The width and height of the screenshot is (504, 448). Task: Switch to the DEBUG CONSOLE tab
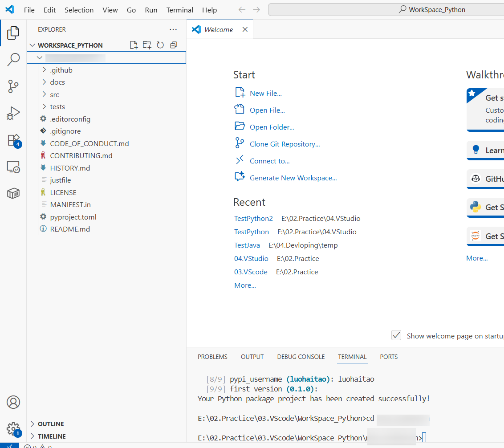pos(301,357)
